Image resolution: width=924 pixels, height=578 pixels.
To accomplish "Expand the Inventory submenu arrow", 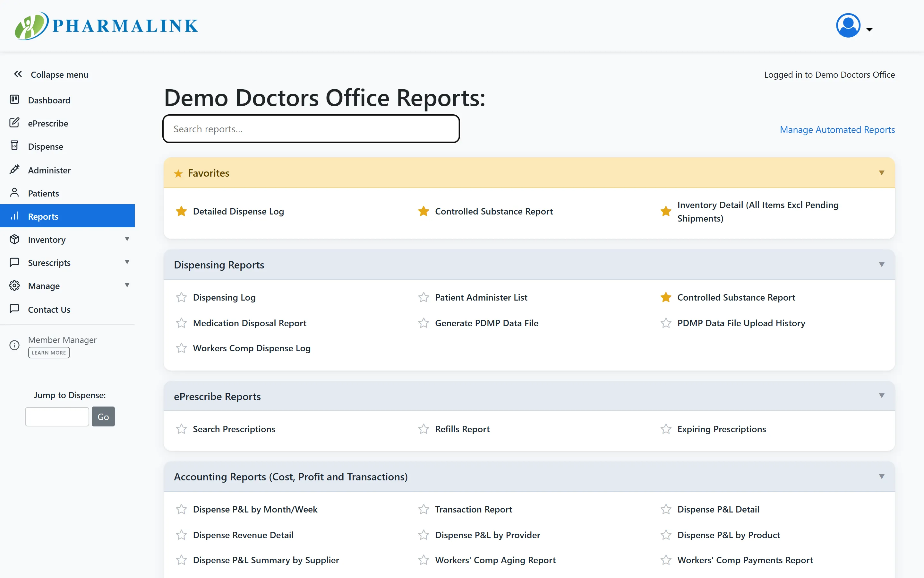I will (x=127, y=239).
